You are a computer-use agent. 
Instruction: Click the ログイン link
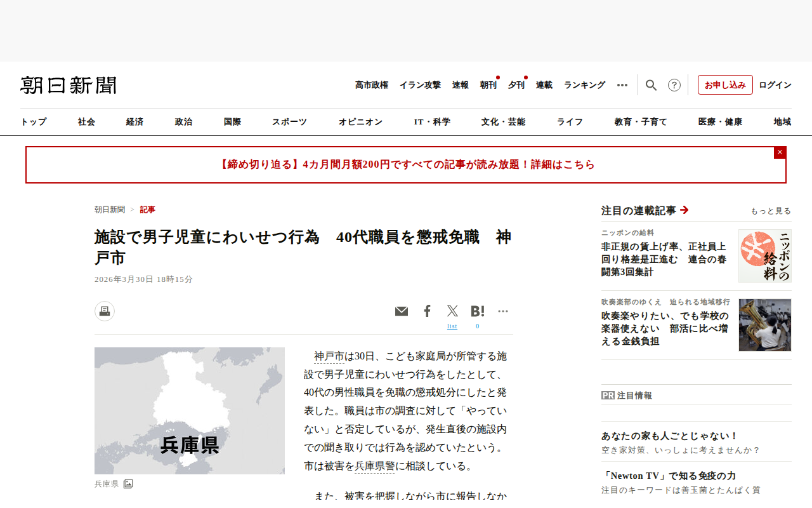point(775,85)
